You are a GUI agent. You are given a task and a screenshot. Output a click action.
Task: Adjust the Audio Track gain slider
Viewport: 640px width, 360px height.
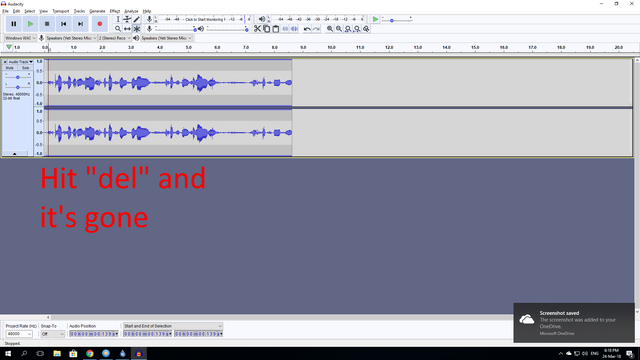(x=18, y=77)
